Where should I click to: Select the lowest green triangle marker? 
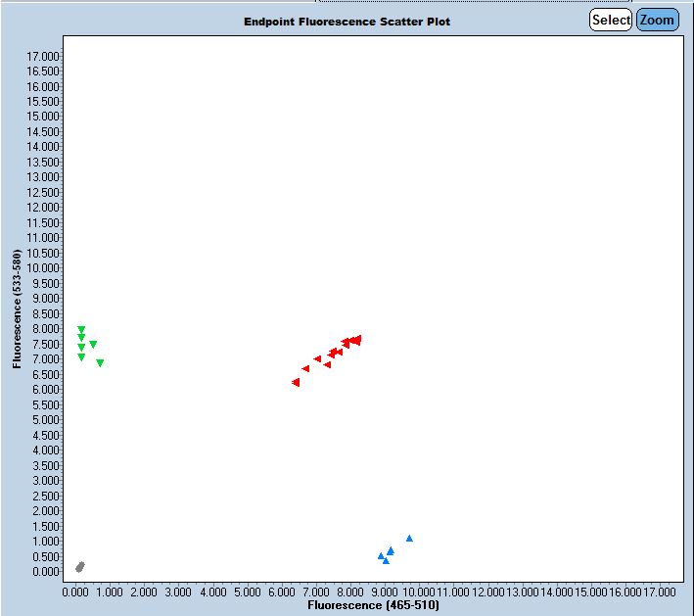click(100, 363)
